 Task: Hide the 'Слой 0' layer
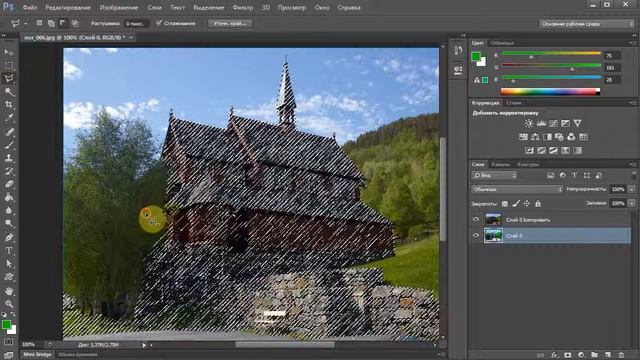476,236
